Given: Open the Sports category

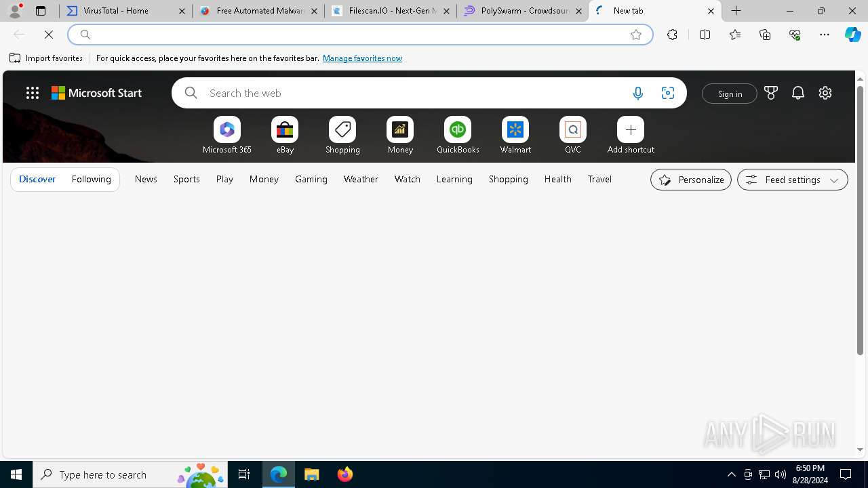Looking at the screenshot, I should tap(186, 180).
